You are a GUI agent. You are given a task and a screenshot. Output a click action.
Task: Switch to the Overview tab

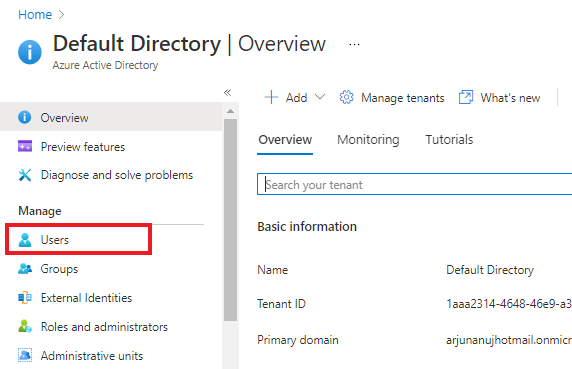pyautogui.click(x=285, y=140)
